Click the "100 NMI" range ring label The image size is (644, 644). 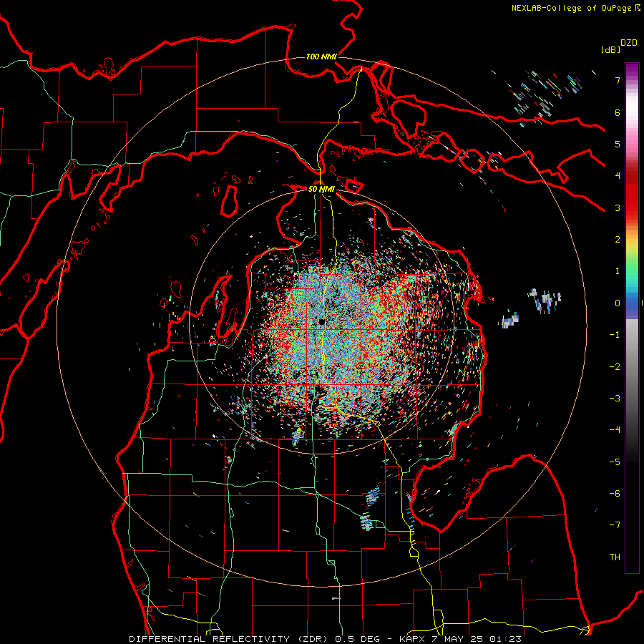click(x=321, y=57)
